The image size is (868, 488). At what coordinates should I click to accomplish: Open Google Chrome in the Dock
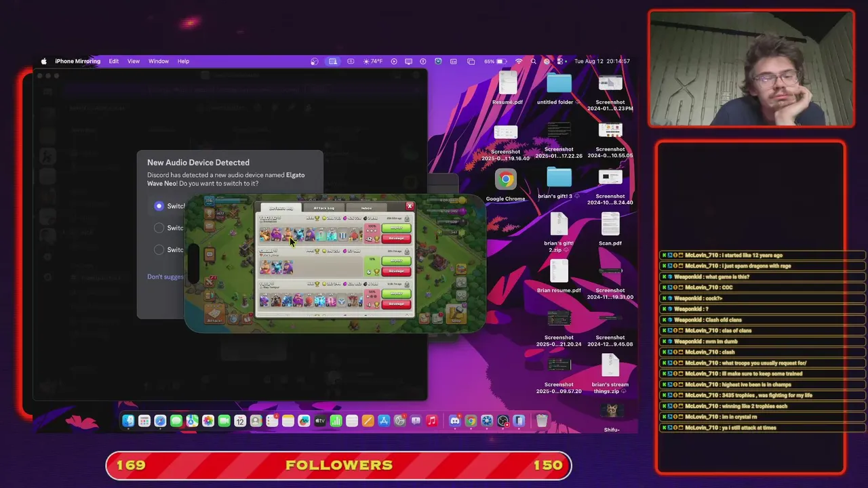(x=471, y=421)
